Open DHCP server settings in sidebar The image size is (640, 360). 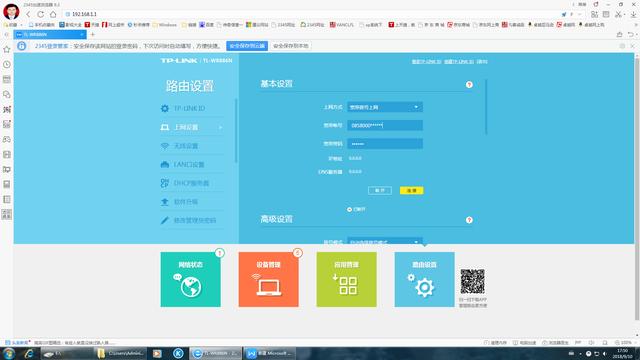pos(185,183)
